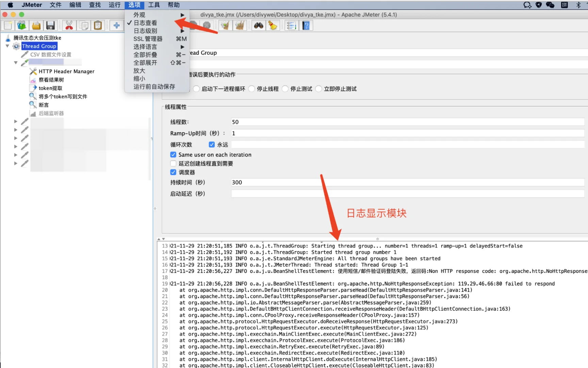
Task: Enable 延迟创建线程直到需要 checkbox
Action: coord(173,164)
